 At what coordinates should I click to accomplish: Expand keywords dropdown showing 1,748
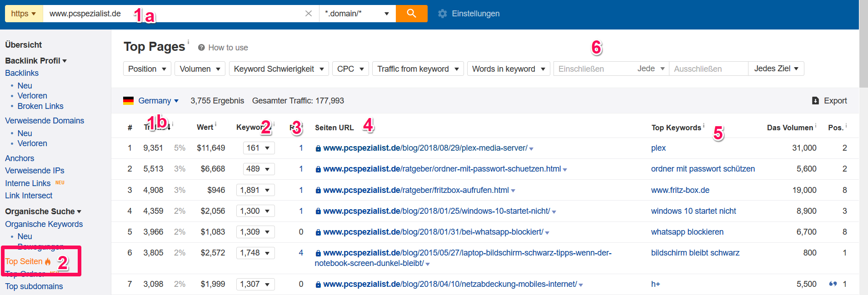click(255, 253)
